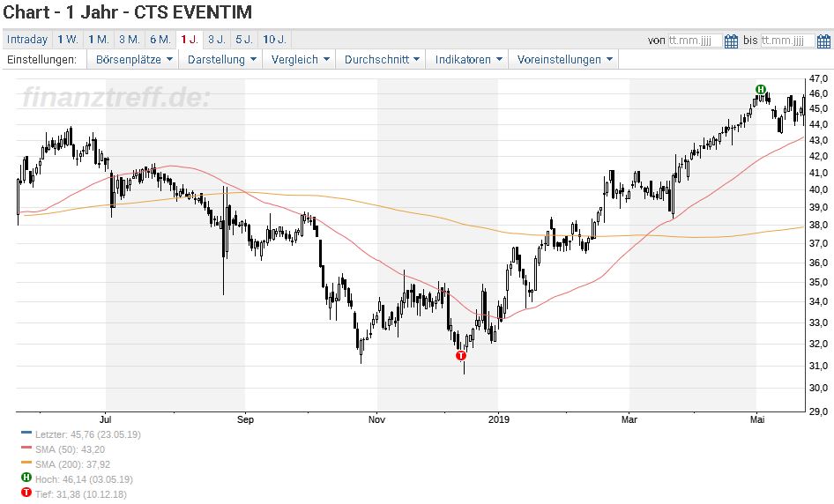Click the 'Nov' x-axis label
This screenshot has width=834, height=504.
376,419
